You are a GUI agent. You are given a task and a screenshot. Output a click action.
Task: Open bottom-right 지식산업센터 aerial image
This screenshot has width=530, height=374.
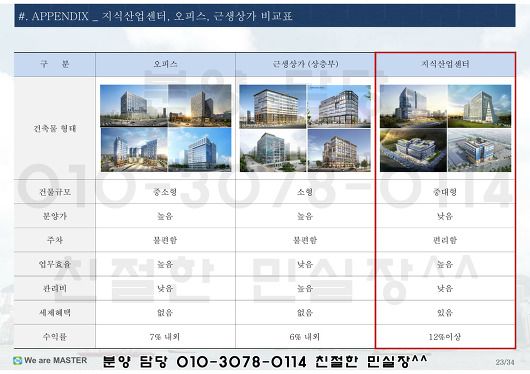click(x=480, y=150)
